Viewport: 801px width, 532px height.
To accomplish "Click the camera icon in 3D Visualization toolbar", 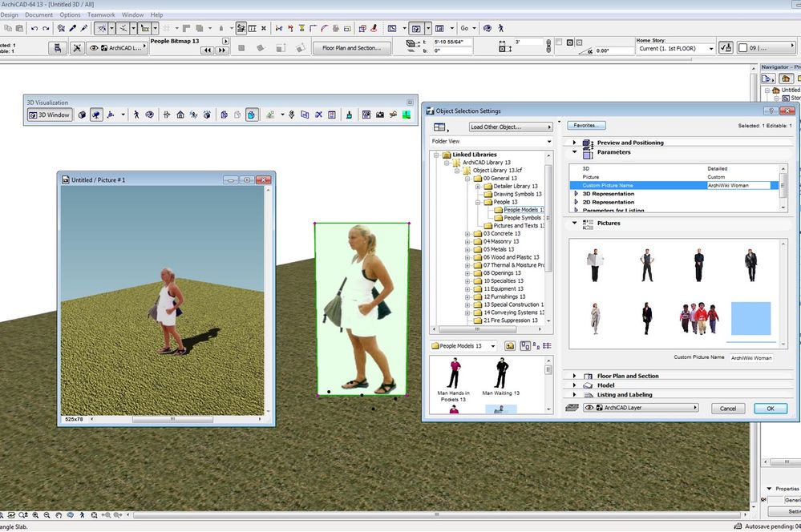I will click(379, 115).
